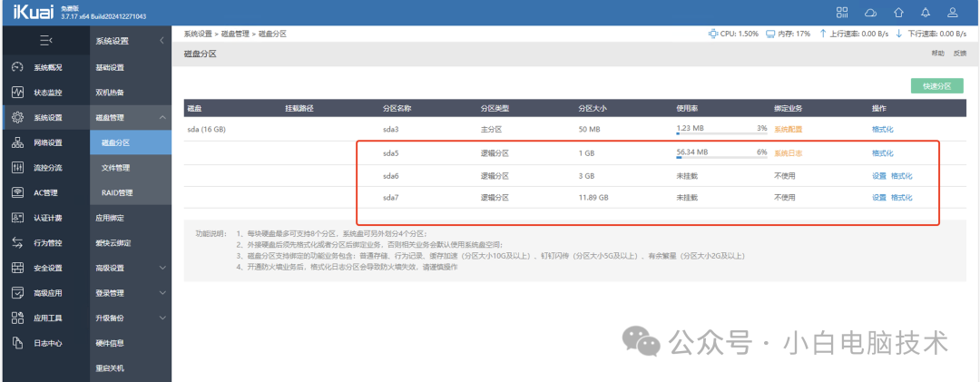
Task: Click 格式化 for sda7
Action: point(901,197)
